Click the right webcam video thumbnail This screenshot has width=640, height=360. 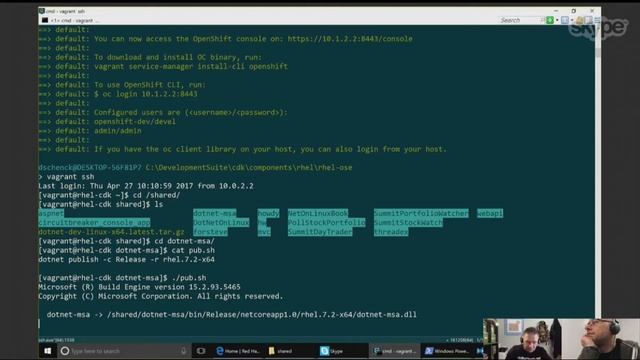601,340
